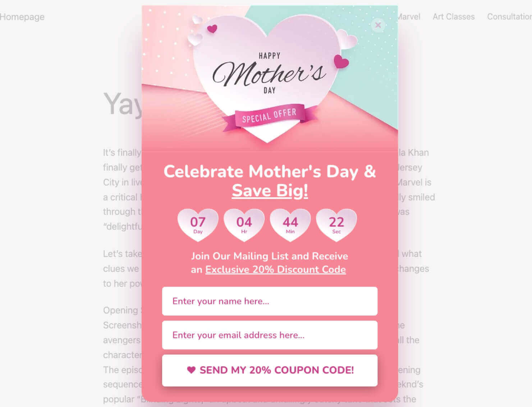Click the Exclusive 20% Discount Code link
This screenshot has width=532, height=407.
[x=275, y=269]
